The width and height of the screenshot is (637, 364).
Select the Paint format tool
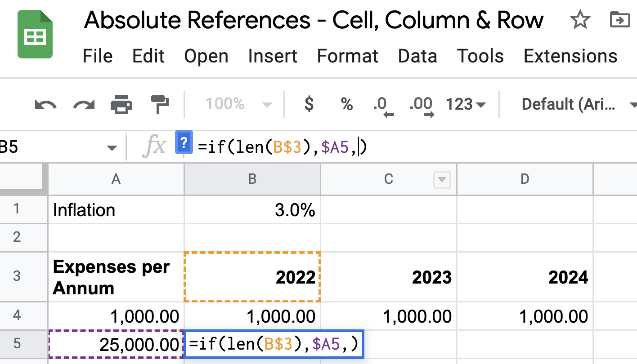pos(160,104)
